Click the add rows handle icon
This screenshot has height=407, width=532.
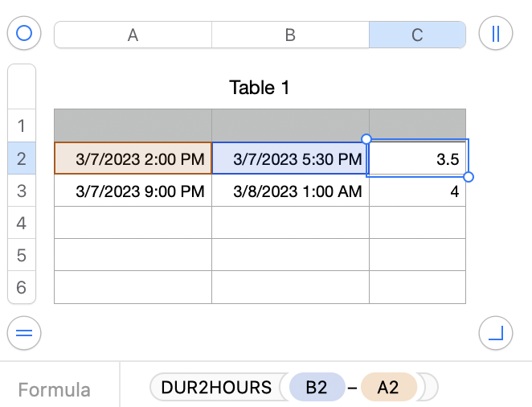click(x=24, y=331)
